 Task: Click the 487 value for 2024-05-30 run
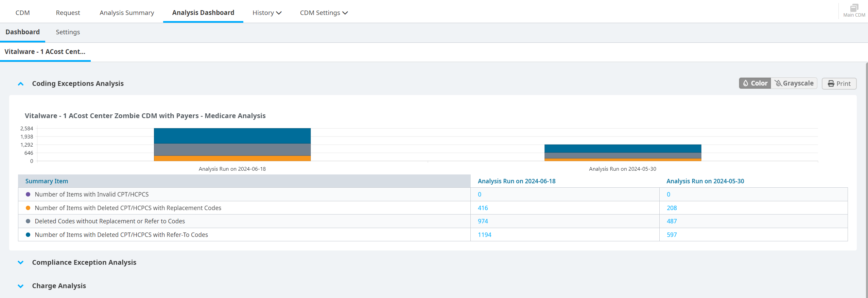coord(672,221)
